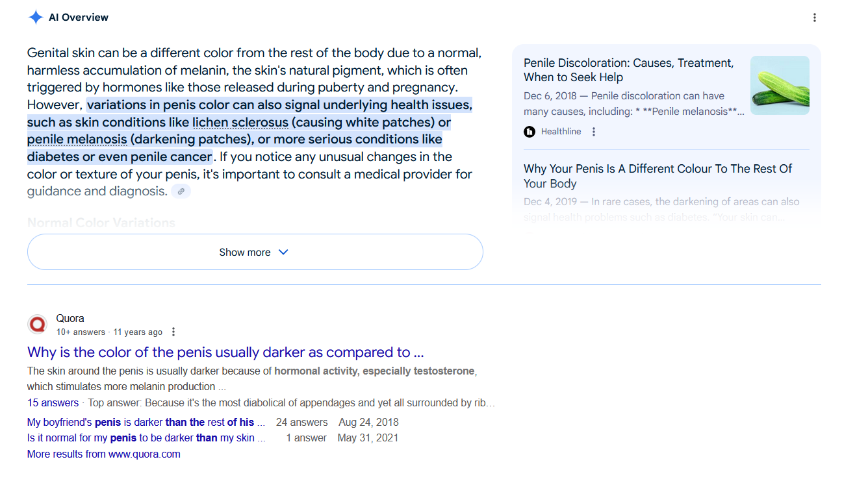Click the Show more chevron arrow
Image resolution: width=868 pixels, height=481 pixels.
(283, 252)
